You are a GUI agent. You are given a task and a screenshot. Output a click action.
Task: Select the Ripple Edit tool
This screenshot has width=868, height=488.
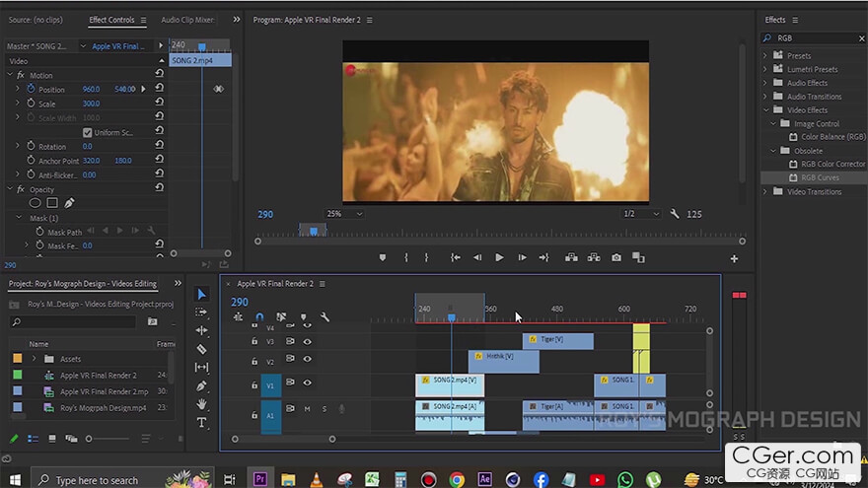(x=201, y=330)
